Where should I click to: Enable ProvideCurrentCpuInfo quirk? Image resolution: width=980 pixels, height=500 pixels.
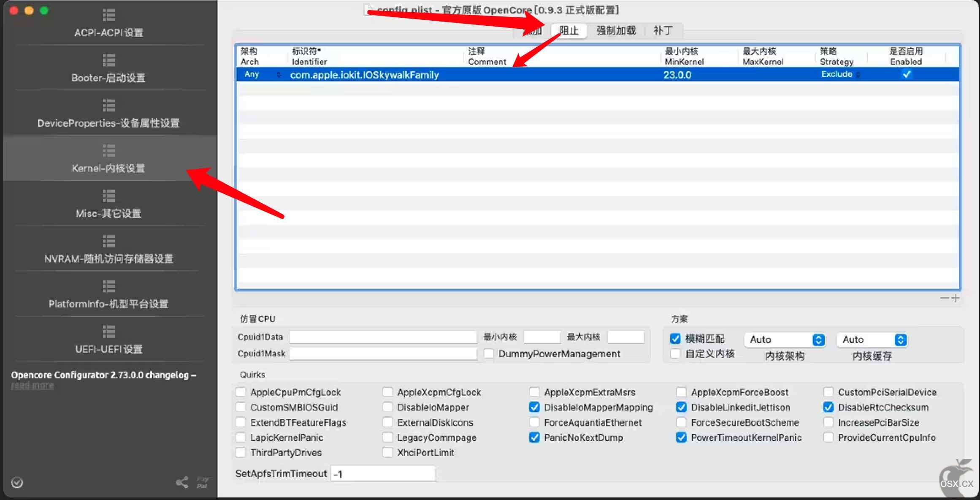point(828,437)
